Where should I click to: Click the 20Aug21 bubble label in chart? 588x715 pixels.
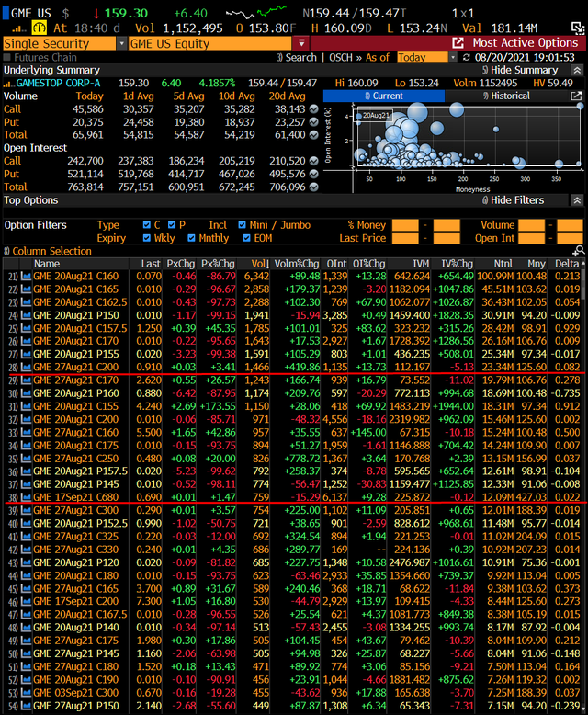point(376,116)
